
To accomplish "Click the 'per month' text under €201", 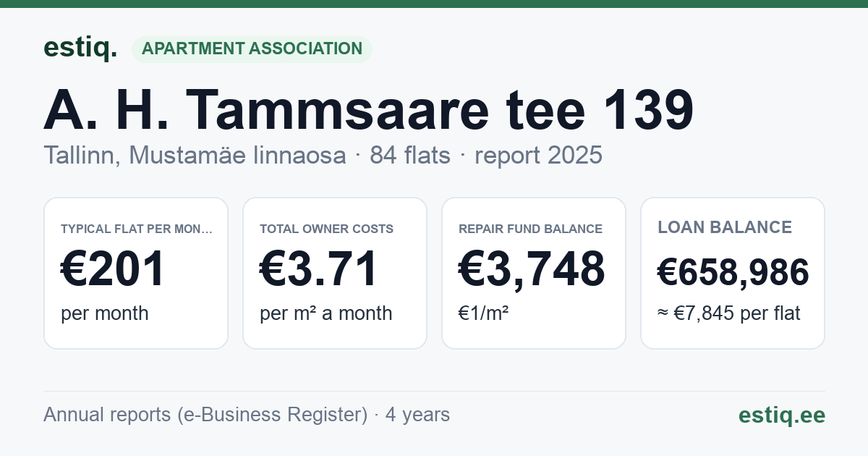I will pyautogui.click(x=105, y=313).
